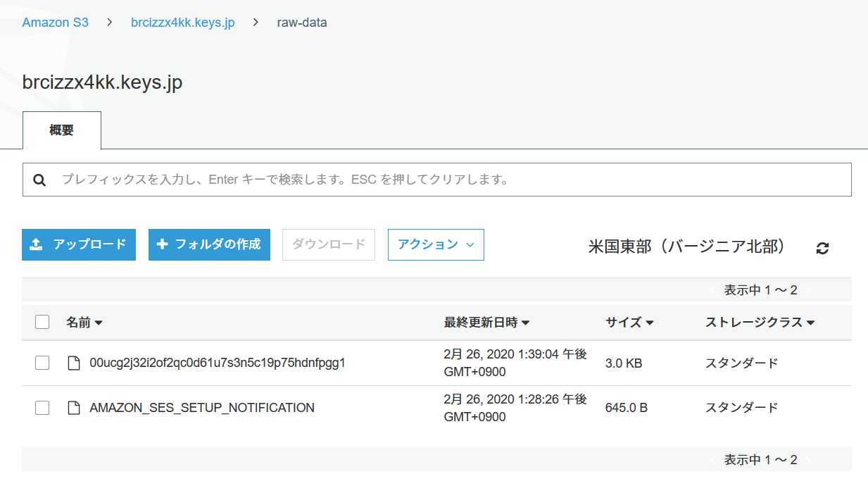
Task: Click the 1:28:26 午後 date cell
Action: (x=515, y=407)
